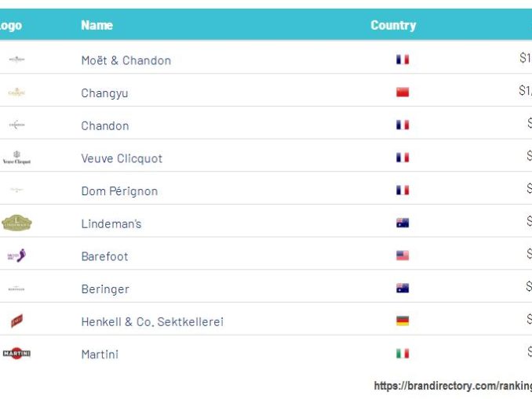Click the US flag for Barefoot
Image resolution: width=532 pixels, height=399 pixels.
point(403,256)
